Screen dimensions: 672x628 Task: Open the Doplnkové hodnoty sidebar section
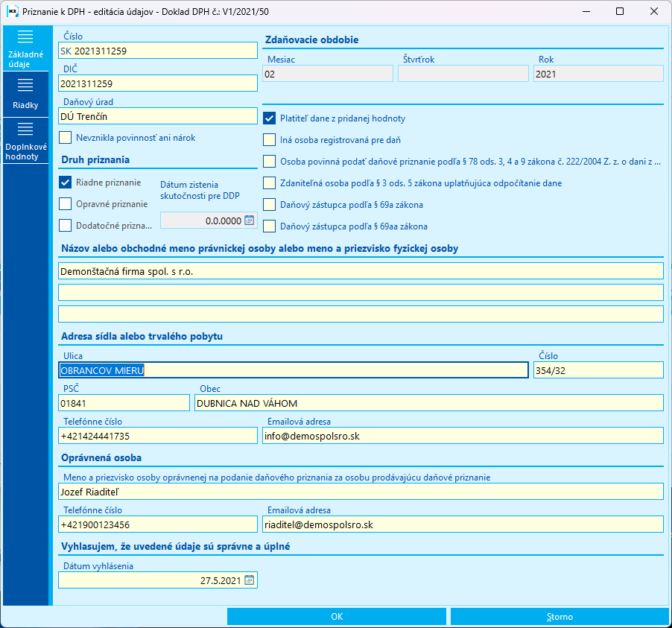26,141
